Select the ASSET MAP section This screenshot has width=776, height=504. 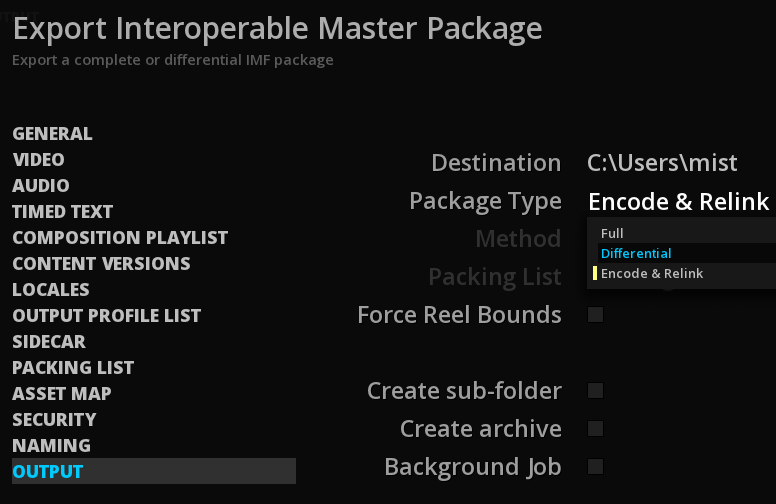point(62,394)
